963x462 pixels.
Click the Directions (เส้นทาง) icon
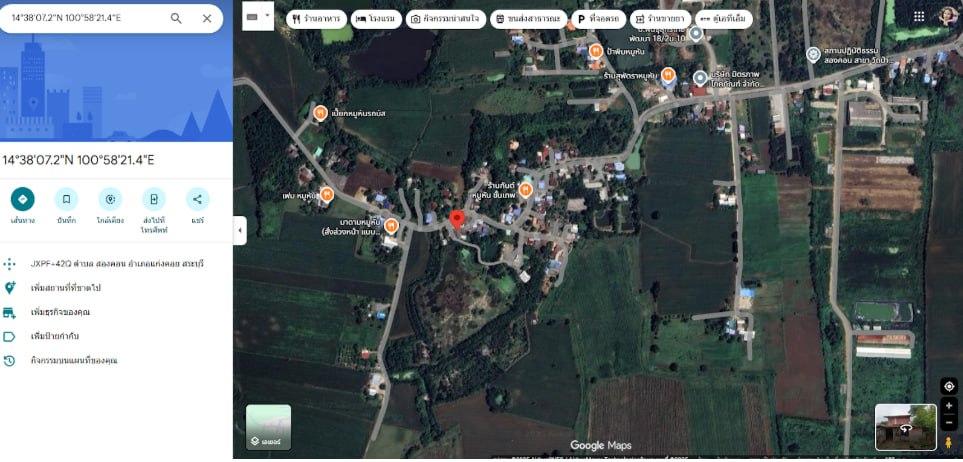(22, 198)
